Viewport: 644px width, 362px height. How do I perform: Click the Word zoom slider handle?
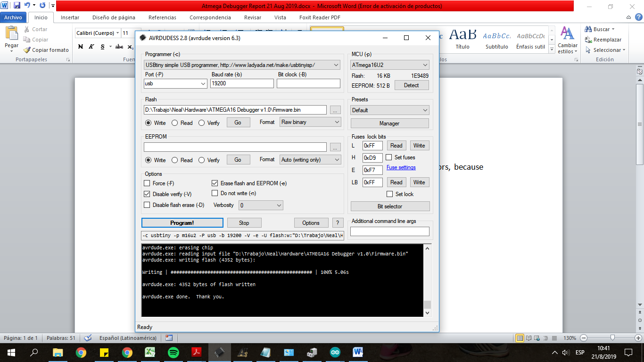pyautogui.click(x=612, y=338)
